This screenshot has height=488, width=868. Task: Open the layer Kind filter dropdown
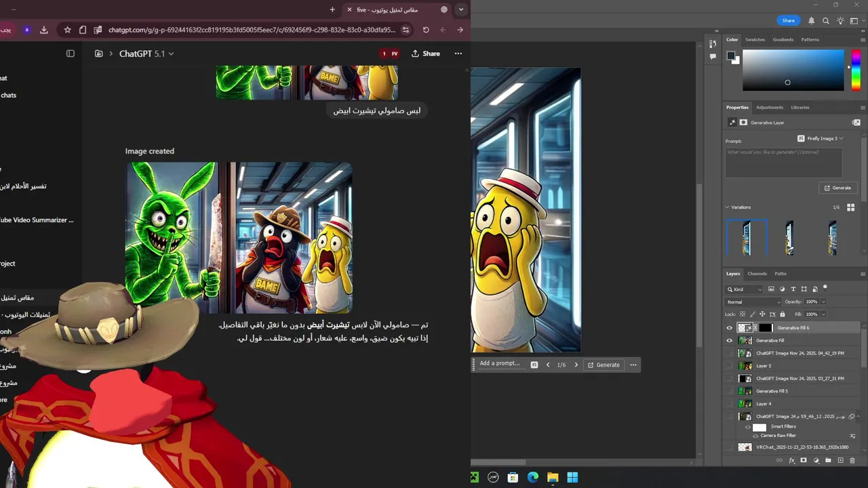(745, 289)
